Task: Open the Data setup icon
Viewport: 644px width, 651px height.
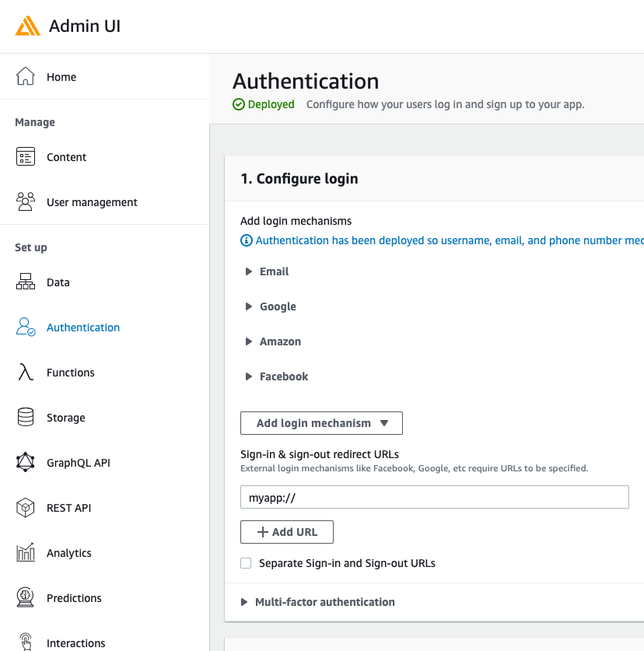Action: pyautogui.click(x=26, y=282)
